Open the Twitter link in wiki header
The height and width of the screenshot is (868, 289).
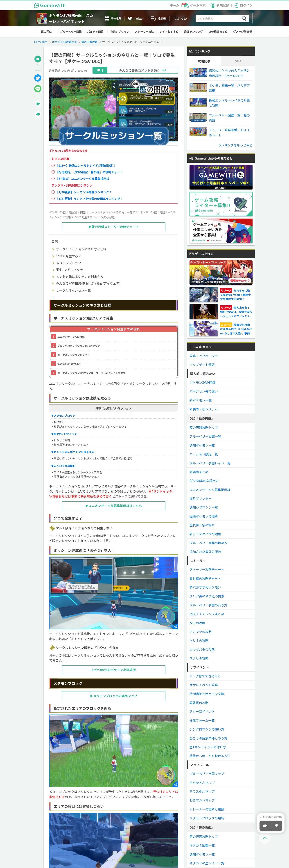pyautogui.click(x=135, y=18)
